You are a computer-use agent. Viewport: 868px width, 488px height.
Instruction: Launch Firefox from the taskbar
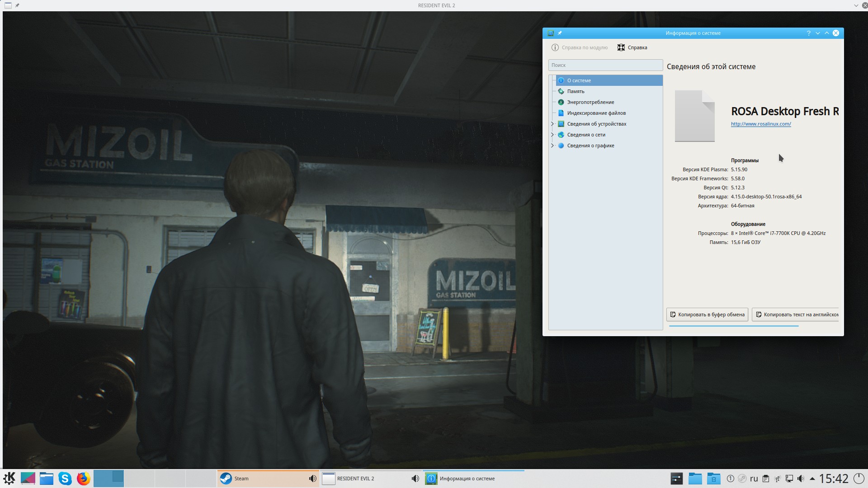pos(83,479)
